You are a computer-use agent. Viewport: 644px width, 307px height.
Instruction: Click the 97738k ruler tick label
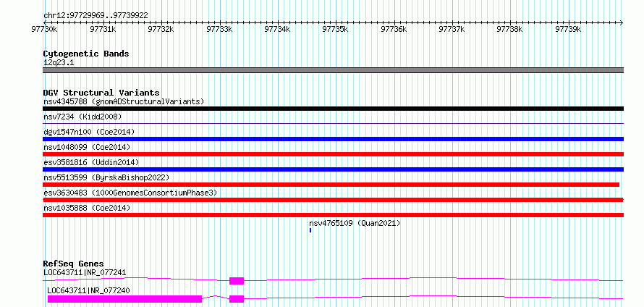(509, 30)
